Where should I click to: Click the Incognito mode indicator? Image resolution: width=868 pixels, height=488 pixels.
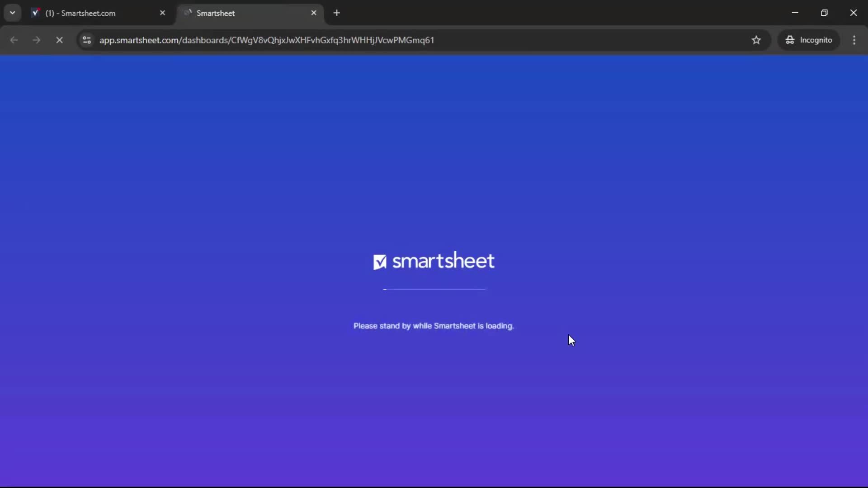pyautogui.click(x=809, y=40)
